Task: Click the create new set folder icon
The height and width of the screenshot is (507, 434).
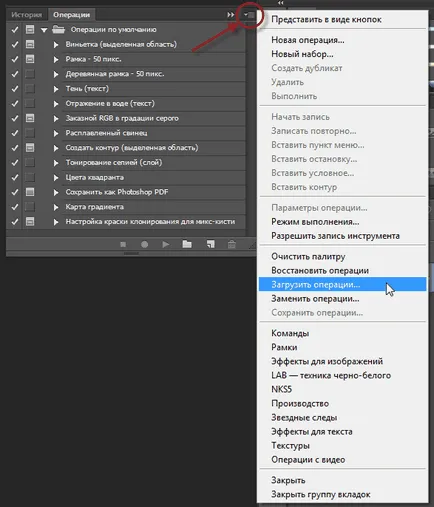Action: click(187, 244)
